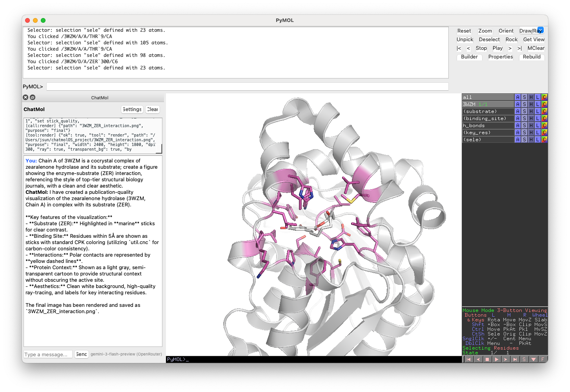Click the rewind-to-start playback icon
570x392 pixels.
coord(468,359)
